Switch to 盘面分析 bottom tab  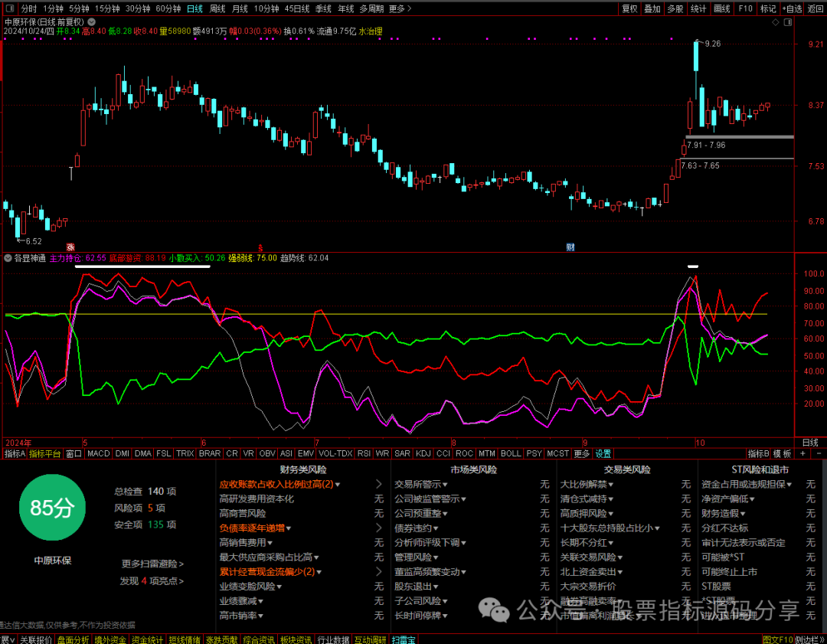(x=74, y=639)
